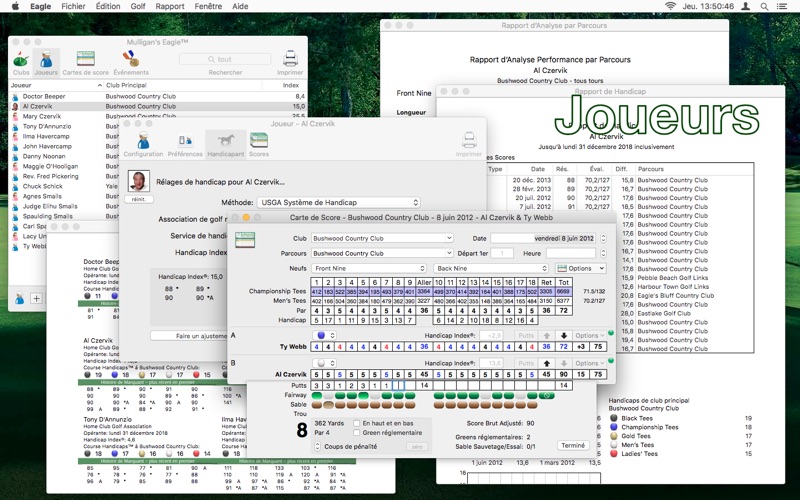800x500 pixels.
Task: Toggle the Sable indicator for hole 1
Action: click(x=316, y=405)
